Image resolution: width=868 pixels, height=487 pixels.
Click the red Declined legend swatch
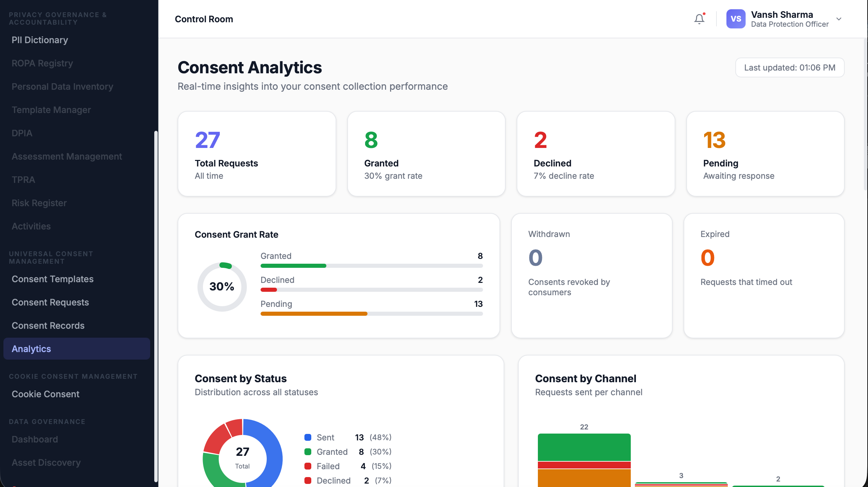[308, 480]
